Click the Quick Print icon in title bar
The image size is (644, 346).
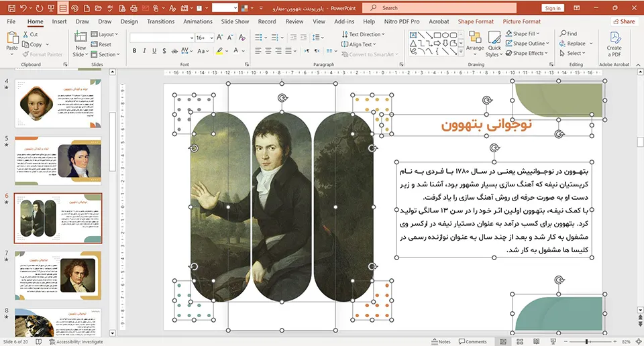pos(133,8)
